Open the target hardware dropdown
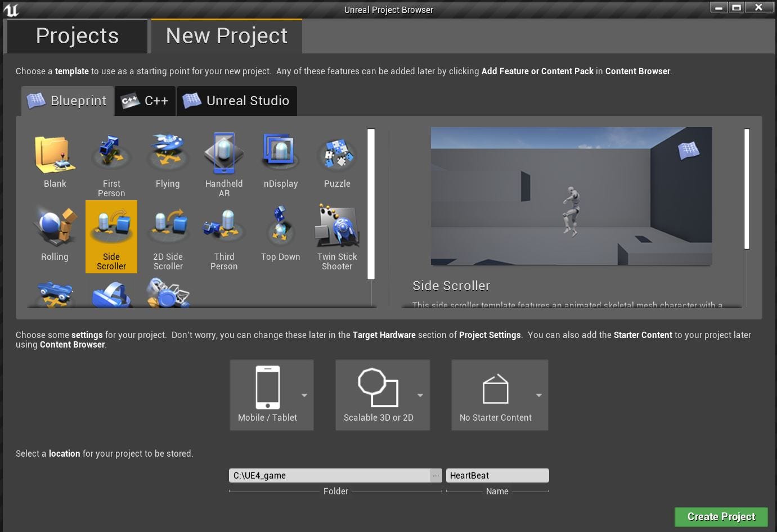777x532 pixels. (x=304, y=395)
